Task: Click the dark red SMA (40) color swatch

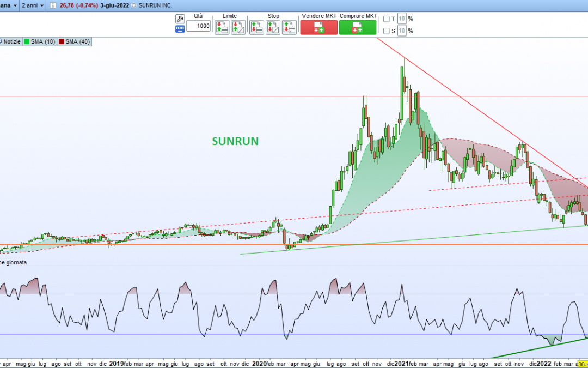Action: (62, 41)
